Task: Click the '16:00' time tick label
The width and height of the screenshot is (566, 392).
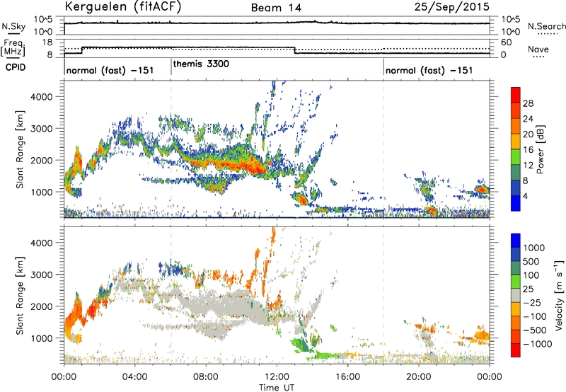Action: tap(347, 377)
